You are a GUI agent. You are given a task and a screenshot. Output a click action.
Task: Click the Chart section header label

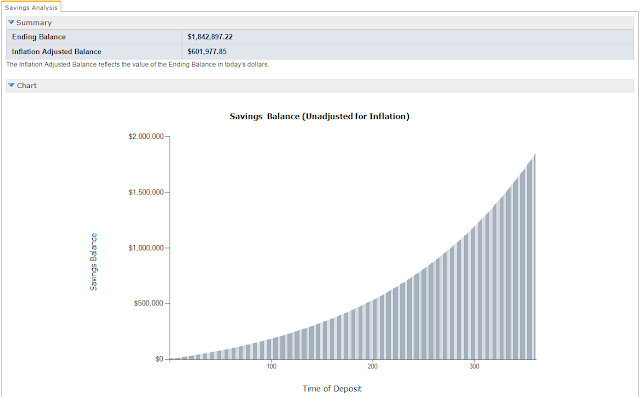tap(27, 86)
